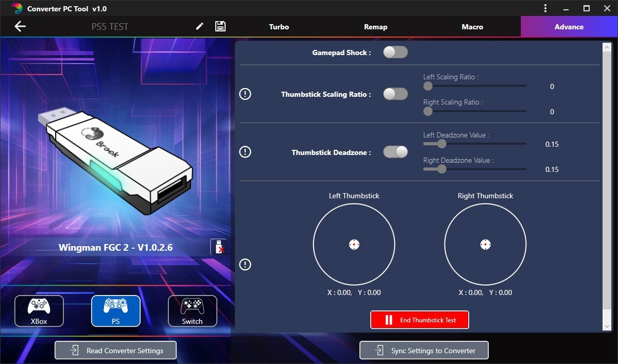This screenshot has width=618, height=364.
Task: Show info for Thumbstick Deadzone
Action: [x=246, y=152]
